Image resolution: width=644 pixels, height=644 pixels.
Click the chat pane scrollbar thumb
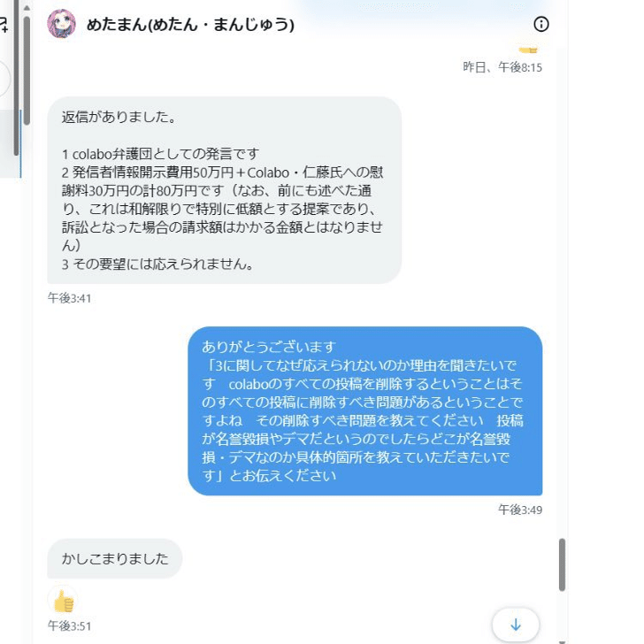click(562, 564)
